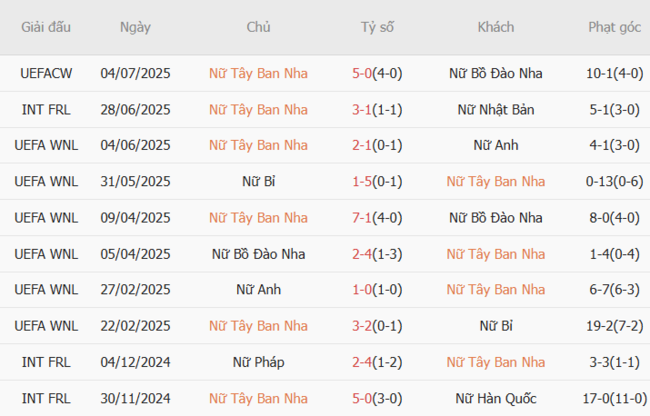Click the Ngày column header
This screenshot has height=416, width=650.
click(x=135, y=27)
